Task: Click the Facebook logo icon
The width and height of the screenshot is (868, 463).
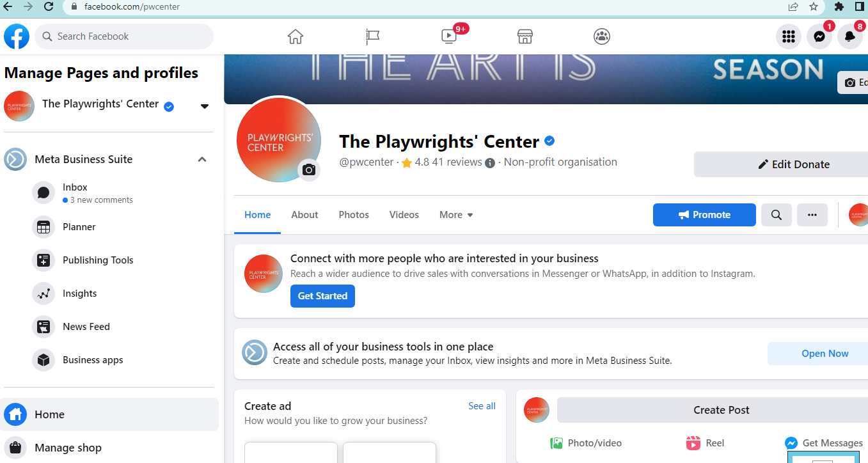Action: click(17, 36)
